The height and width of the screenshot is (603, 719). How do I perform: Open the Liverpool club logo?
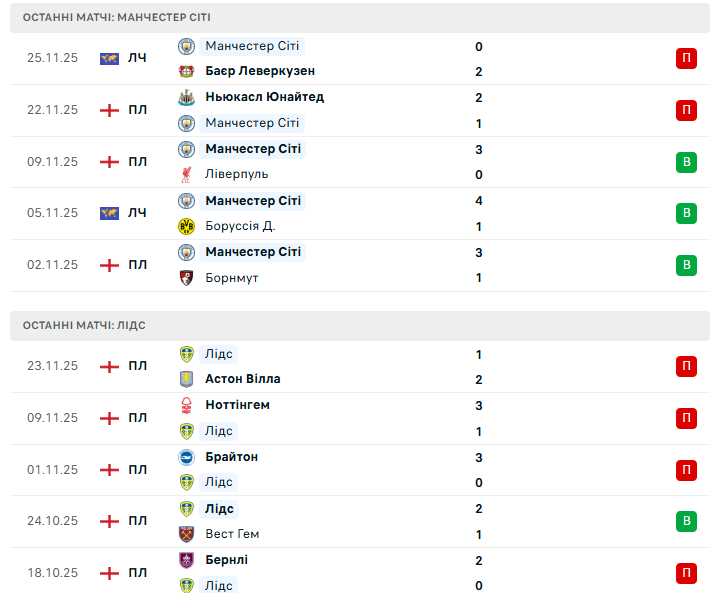pyautogui.click(x=186, y=174)
